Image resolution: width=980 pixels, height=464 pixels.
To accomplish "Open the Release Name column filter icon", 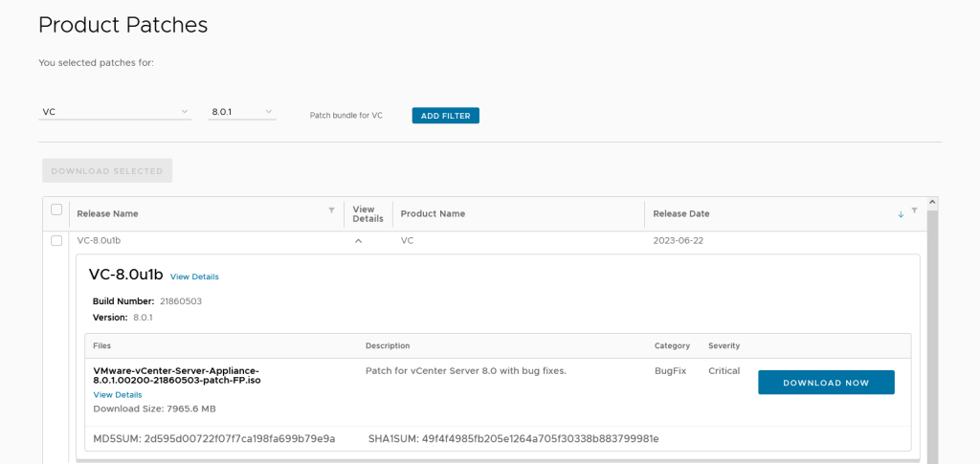I will (x=331, y=210).
